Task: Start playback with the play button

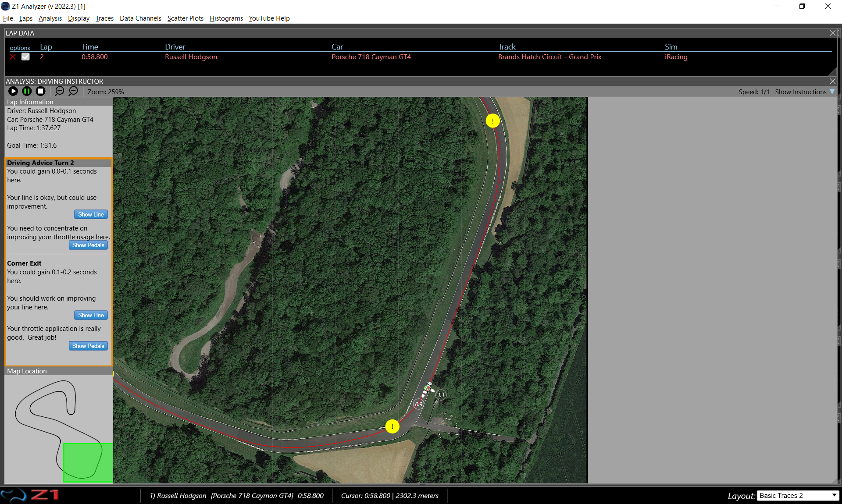Action: pos(13,91)
